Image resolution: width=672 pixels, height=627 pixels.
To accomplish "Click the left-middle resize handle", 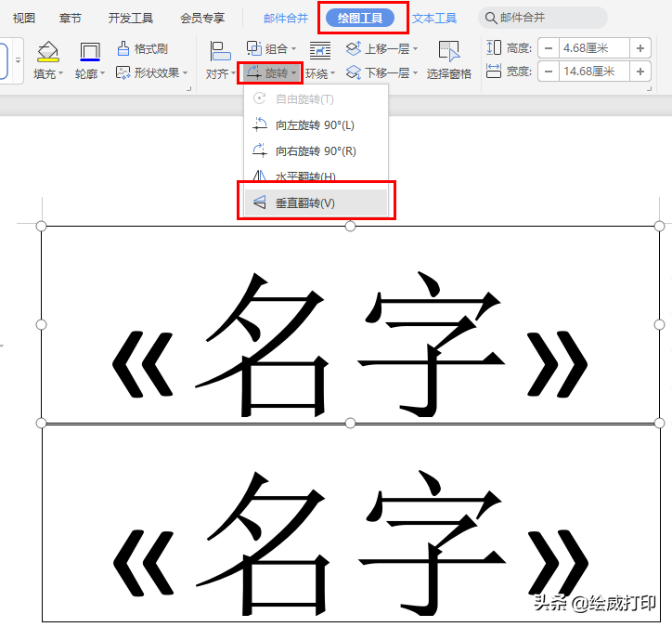I will (41, 325).
